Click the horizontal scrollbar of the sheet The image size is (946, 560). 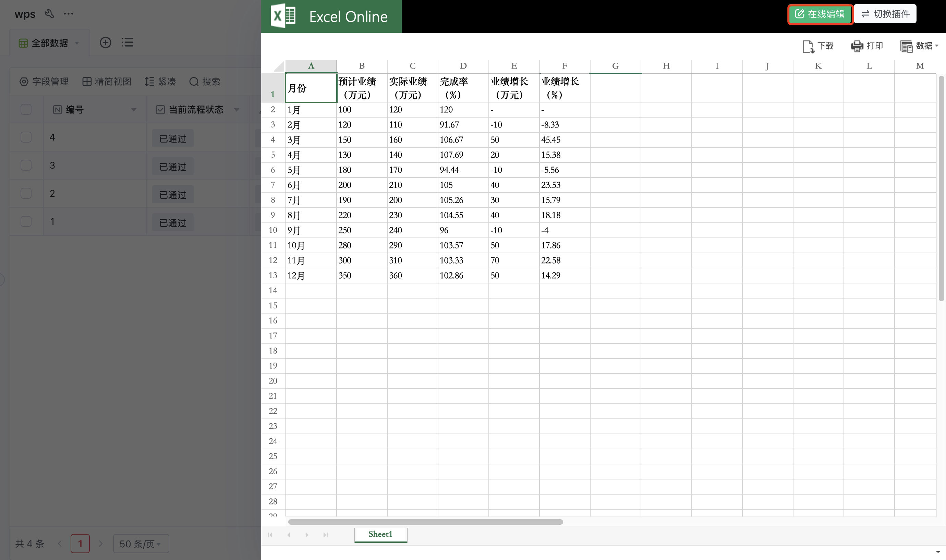click(425, 522)
